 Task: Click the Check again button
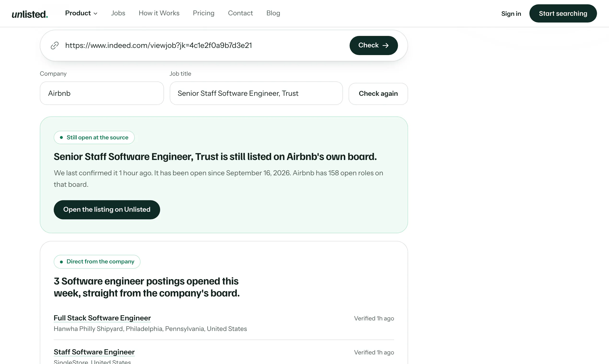[x=378, y=94]
